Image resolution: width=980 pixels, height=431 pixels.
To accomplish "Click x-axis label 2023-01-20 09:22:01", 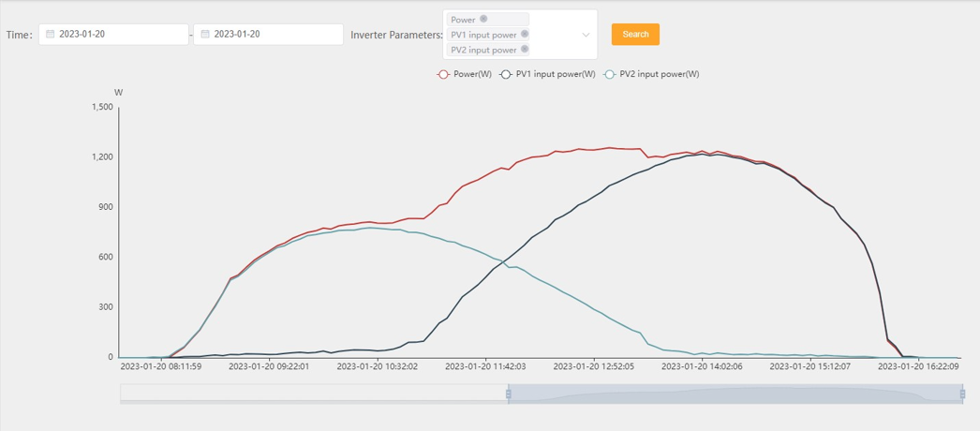I will point(269,366).
